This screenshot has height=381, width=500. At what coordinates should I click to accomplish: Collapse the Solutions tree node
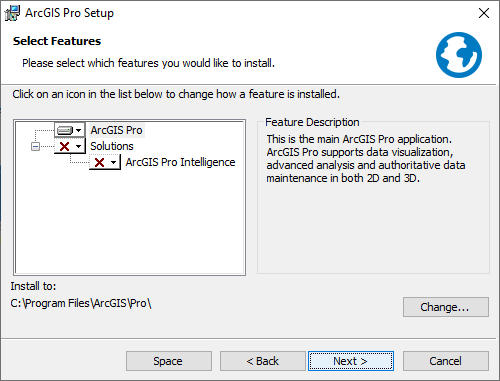point(35,146)
